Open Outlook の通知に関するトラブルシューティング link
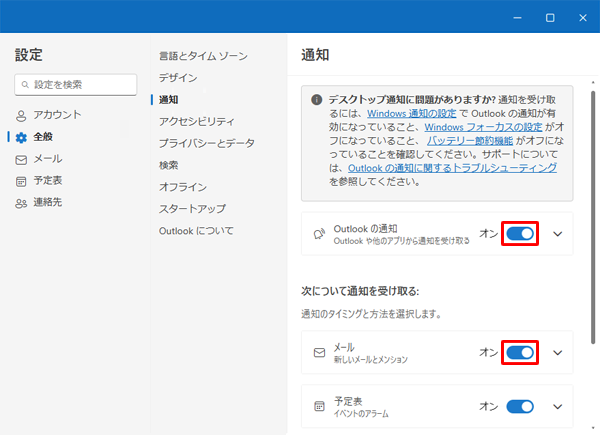600x435 pixels. [x=452, y=168]
